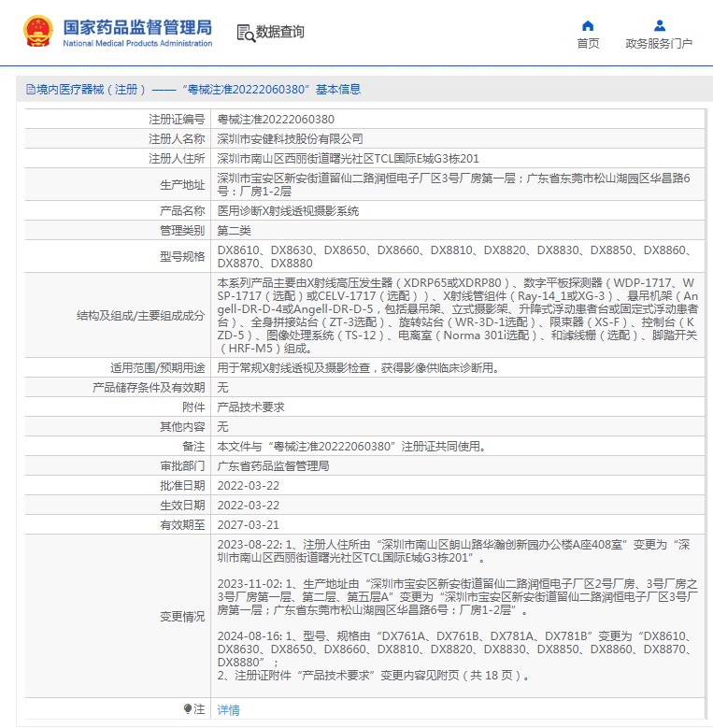Click National Medical Products Administration subtitle
Viewport: 713px width, 728px height.
(137, 43)
